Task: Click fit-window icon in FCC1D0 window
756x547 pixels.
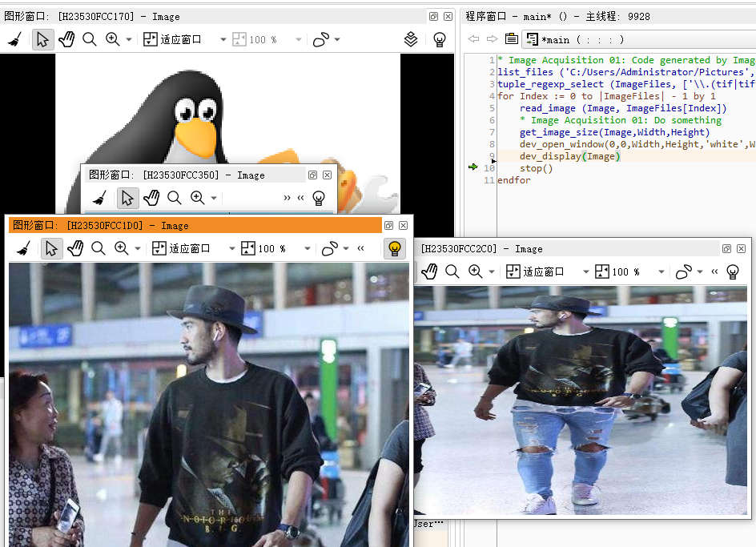Action: [x=159, y=248]
